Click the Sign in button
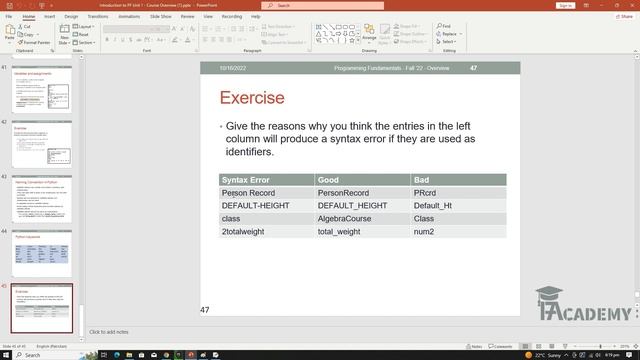The height and width of the screenshot is (360, 640). [x=565, y=5]
